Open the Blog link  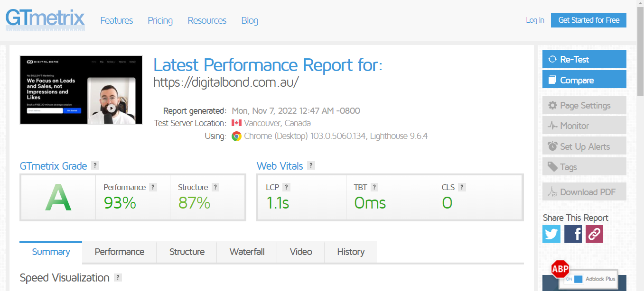click(x=250, y=20)
